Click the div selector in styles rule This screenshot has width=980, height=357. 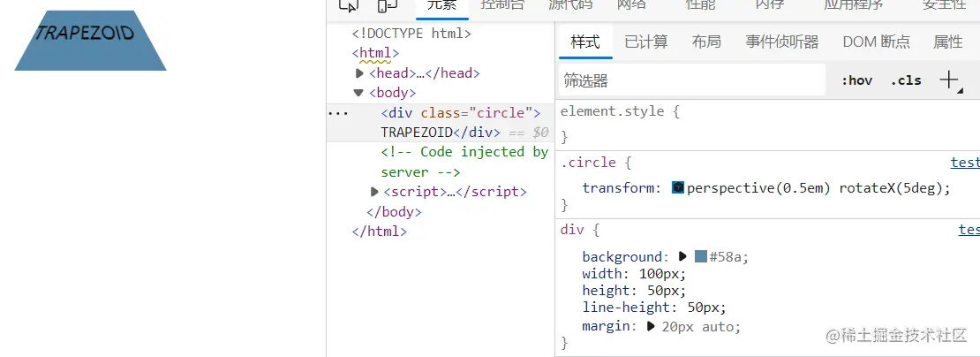[572, 230]
